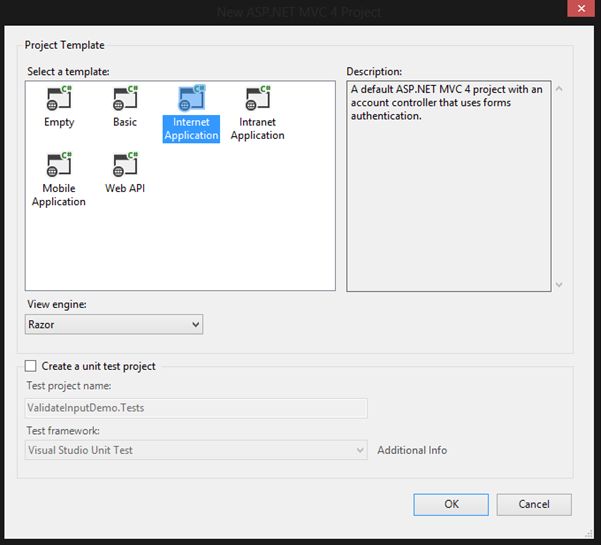Click the 'View engine:' label
601x545 pixels.
click(57, 304)
